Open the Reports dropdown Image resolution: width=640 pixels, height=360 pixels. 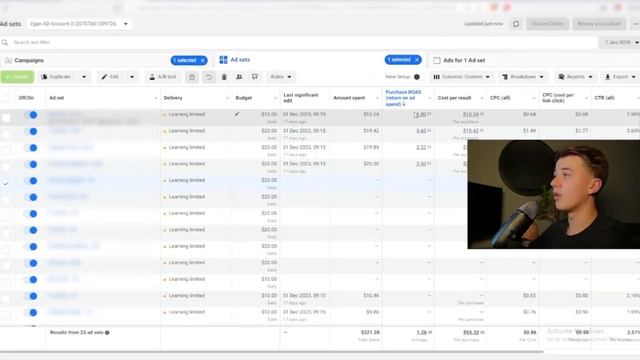[576, 77]
